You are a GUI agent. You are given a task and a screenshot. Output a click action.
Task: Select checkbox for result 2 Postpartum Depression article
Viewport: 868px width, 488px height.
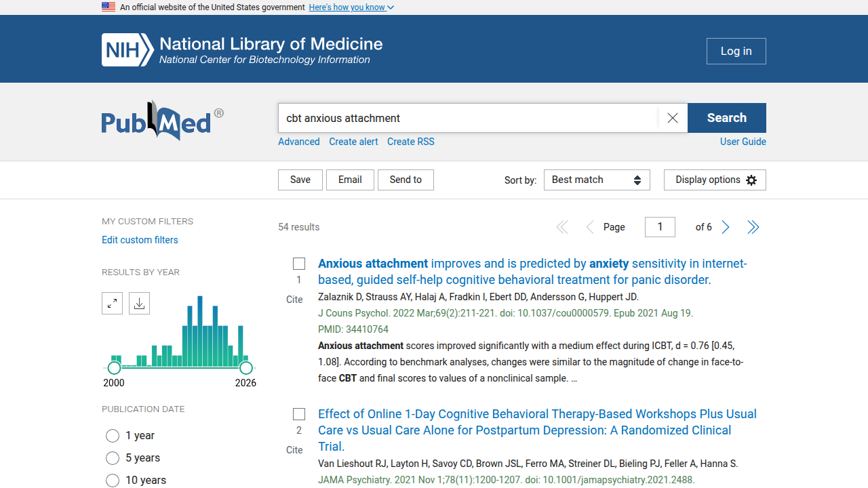click(299, 414)
